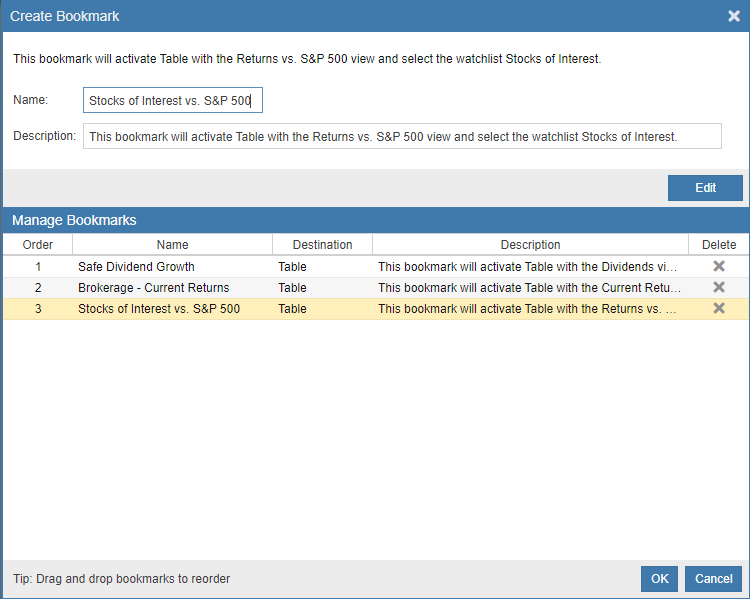The height and width of the screenshot is (599, 750).
Task: Delete the Brokerage - Current Returns bookmark
Action: point(718,287)
